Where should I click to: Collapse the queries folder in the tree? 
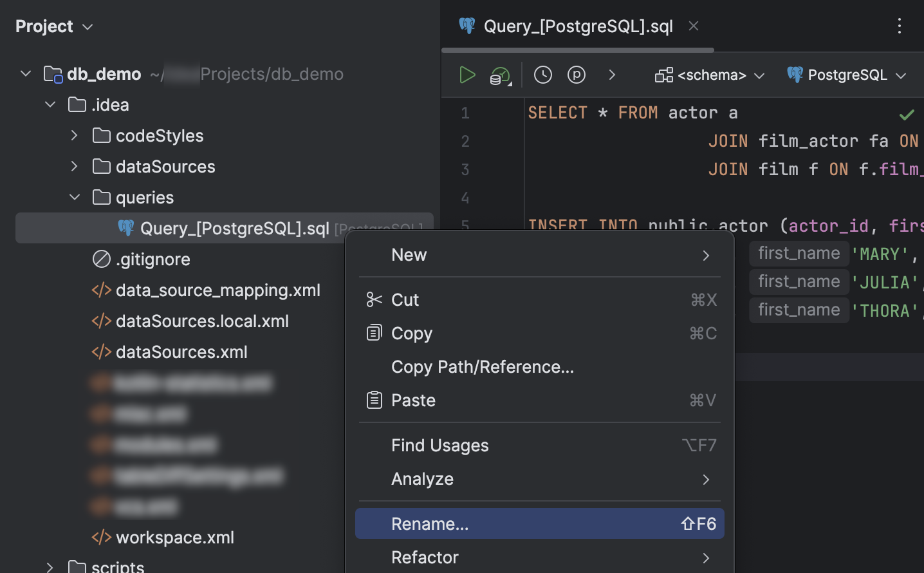[x=75, y=197]
